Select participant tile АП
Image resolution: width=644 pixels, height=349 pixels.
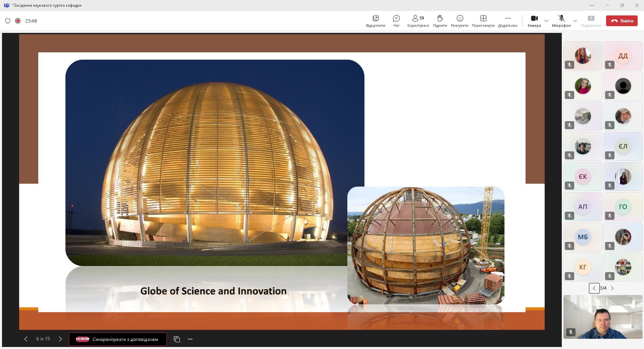(583, 207)
